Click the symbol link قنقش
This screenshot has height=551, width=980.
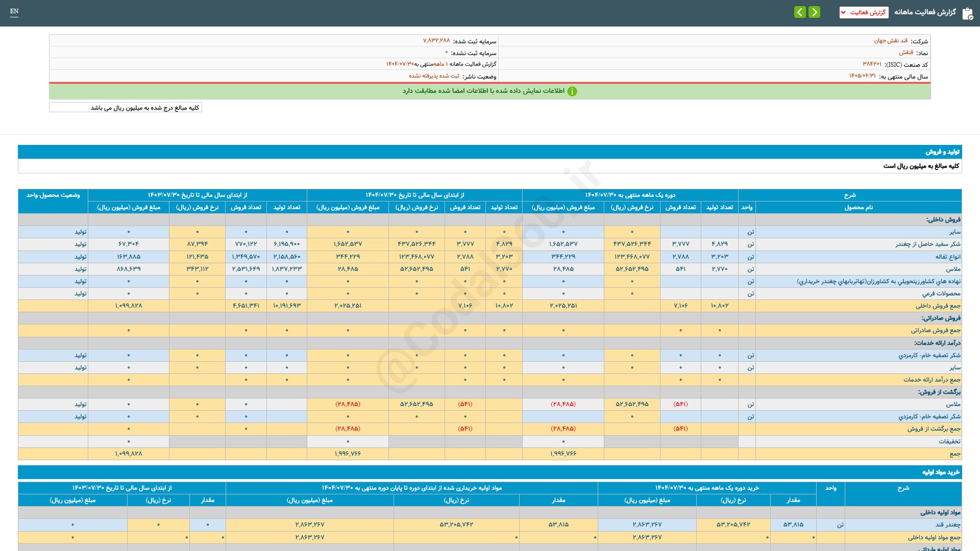click(906, 53)
